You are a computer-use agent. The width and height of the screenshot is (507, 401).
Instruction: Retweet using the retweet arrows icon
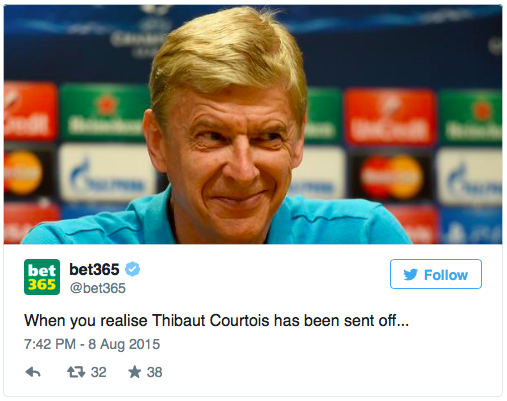76,372
